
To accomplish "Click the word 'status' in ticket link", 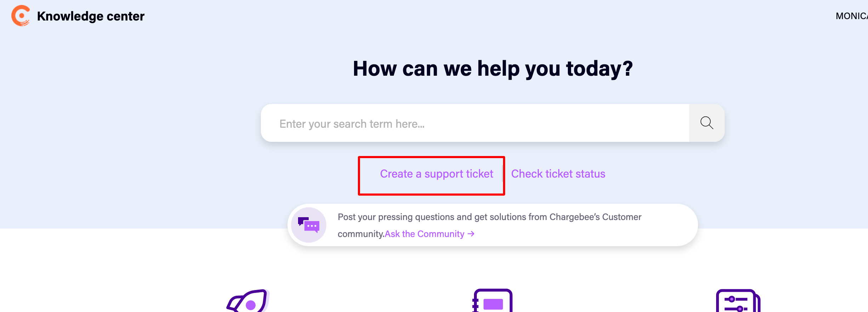I will click(590, 174).
